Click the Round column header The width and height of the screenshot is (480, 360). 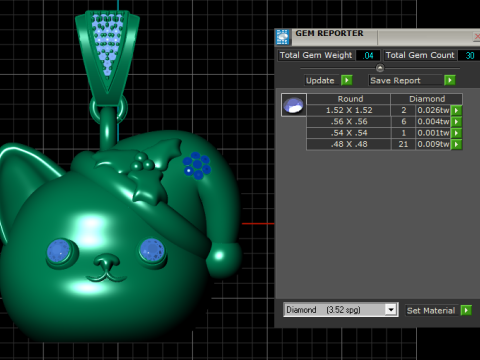coord(349,99)
